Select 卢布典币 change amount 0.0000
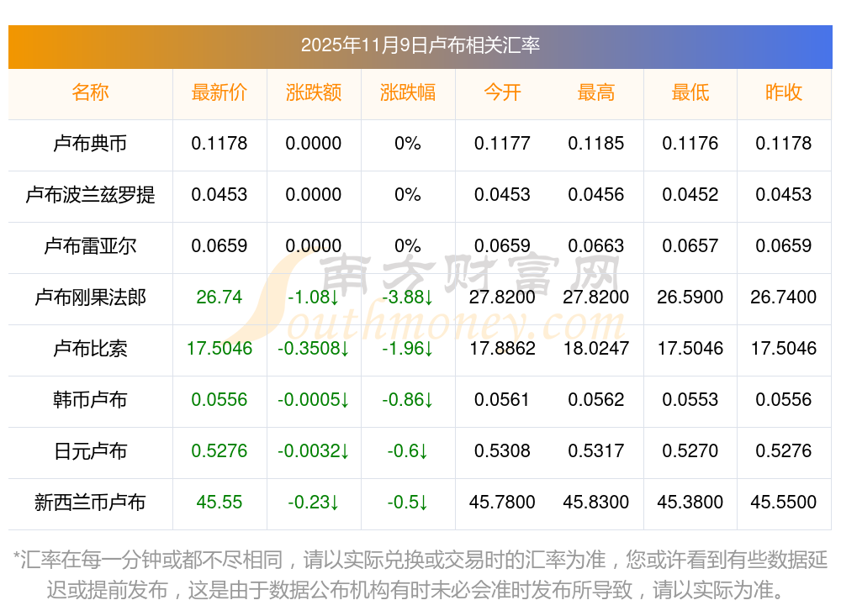The width and height of the screenshot is (841, 616). point(313,144)
